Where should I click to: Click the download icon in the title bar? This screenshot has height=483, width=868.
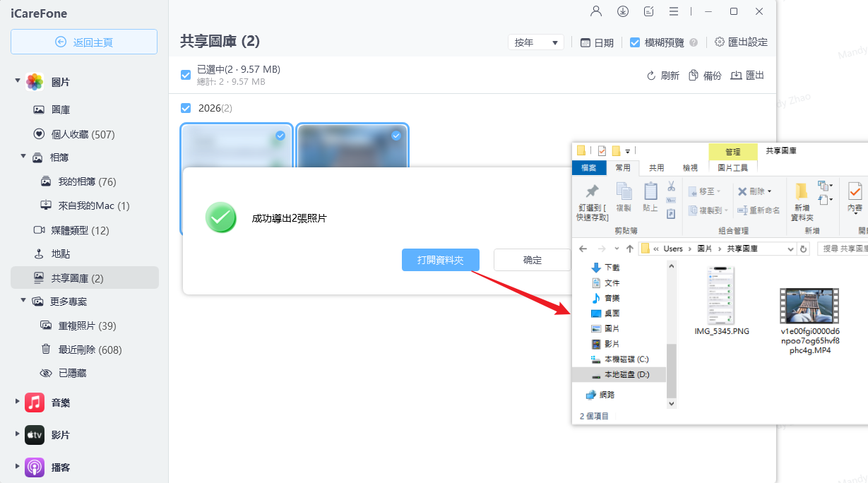[x=622, y=11]
